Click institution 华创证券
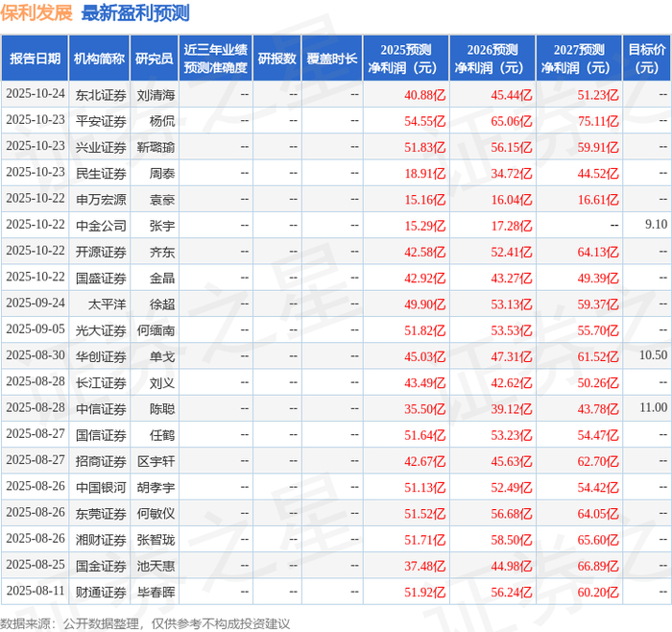This screenshot has width=672, height=632. pos(101,356)
